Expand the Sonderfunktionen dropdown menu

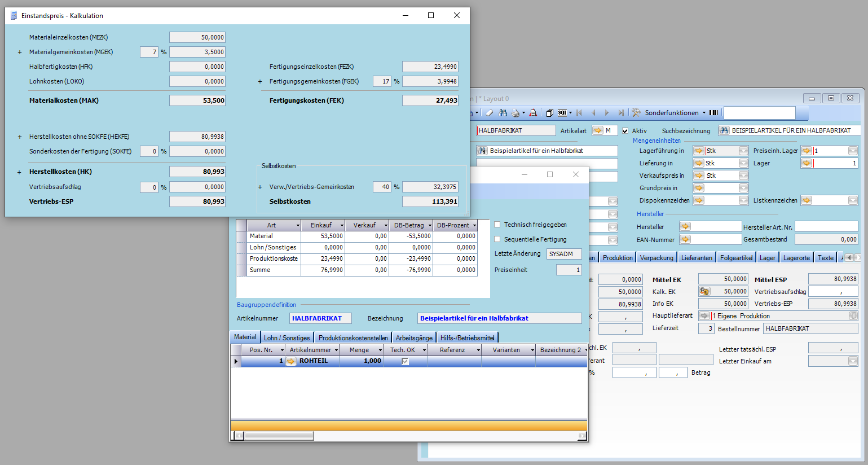click(x=704, y=113)
